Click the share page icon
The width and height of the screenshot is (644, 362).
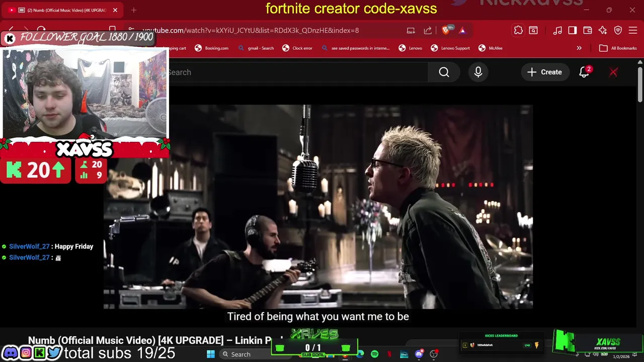coord(428,30)
